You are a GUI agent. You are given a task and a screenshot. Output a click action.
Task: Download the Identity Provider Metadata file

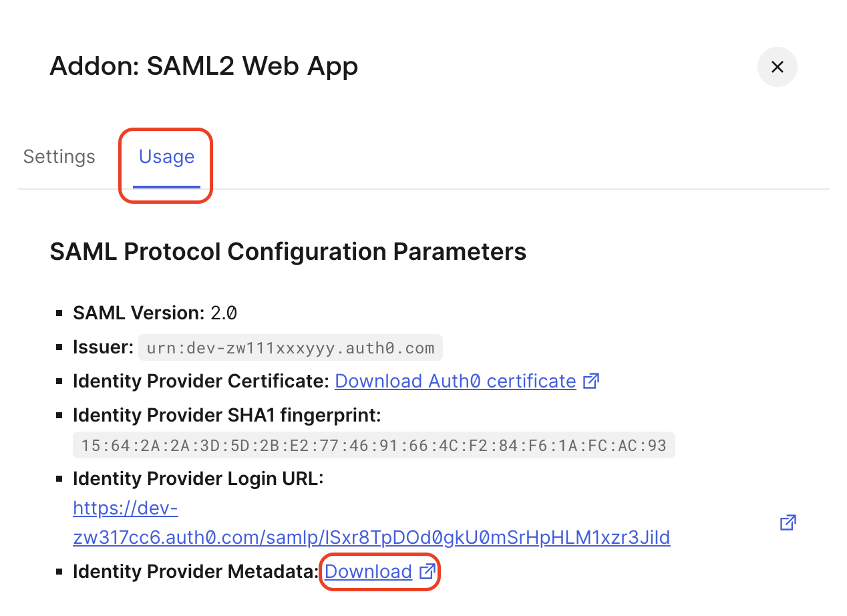(x=368, y=572)
